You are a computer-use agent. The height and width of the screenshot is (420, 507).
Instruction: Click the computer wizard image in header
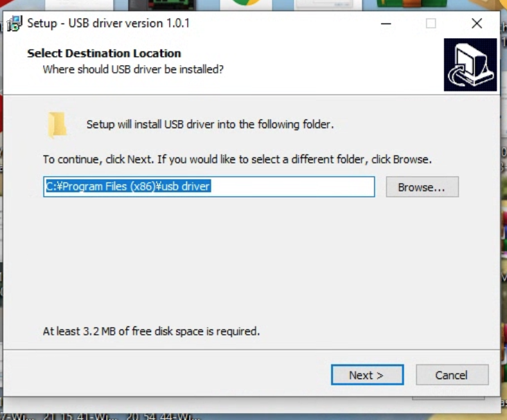tap(470, 64)
